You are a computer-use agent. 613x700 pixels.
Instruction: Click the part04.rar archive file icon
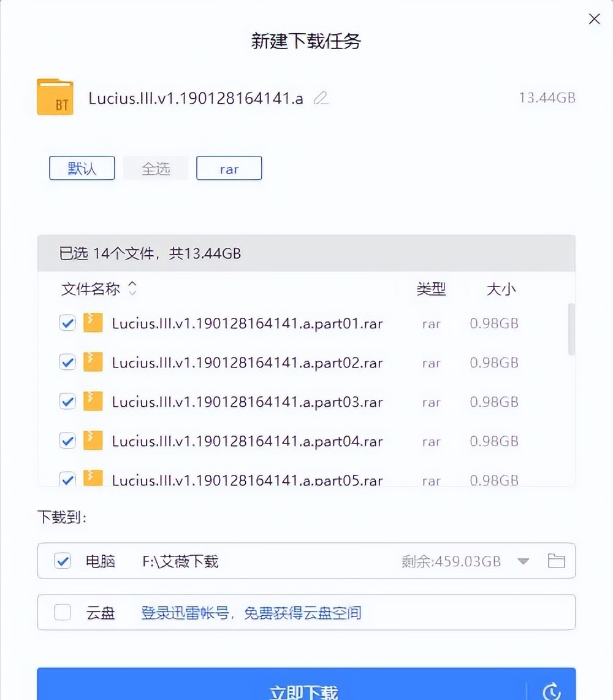[93, 440]
